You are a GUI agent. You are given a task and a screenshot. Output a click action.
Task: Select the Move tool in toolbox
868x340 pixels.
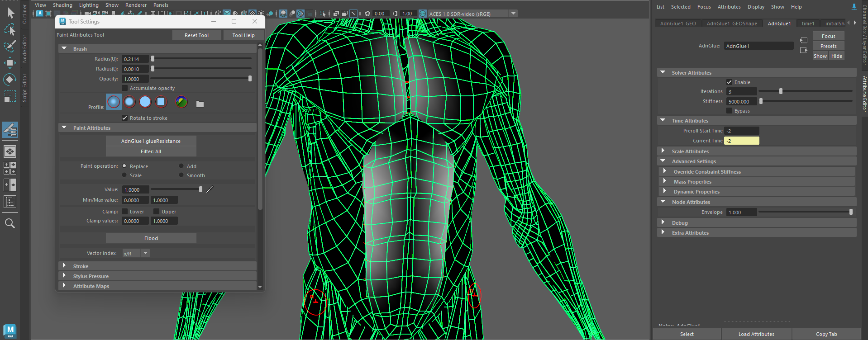pos(10,62)
